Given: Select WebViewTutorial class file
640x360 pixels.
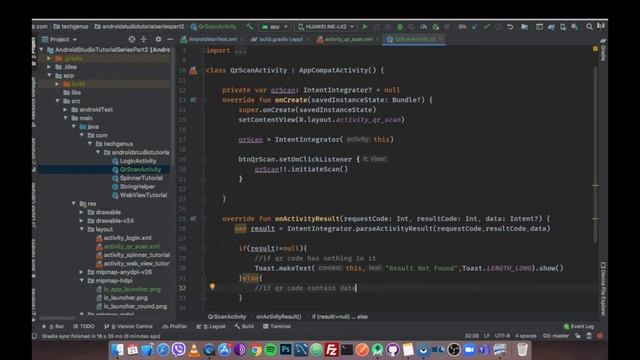Looking at the screenshot, I should point(143,195).
